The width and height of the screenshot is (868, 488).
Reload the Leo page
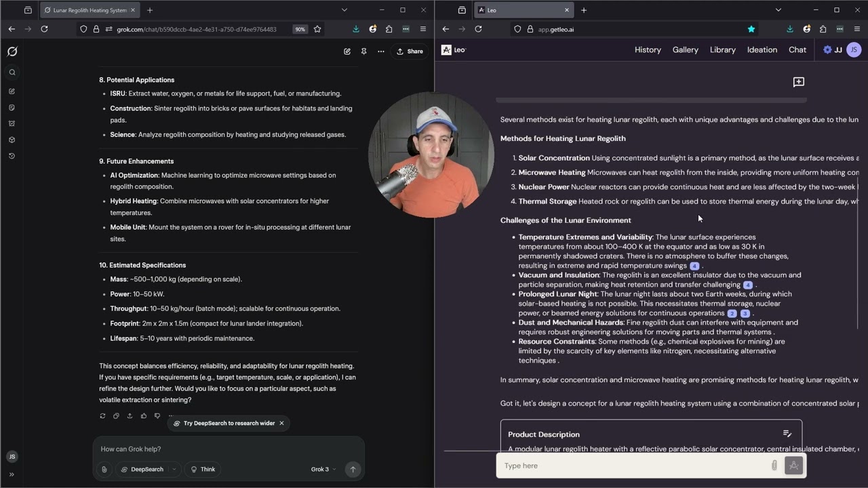point(478,29)
